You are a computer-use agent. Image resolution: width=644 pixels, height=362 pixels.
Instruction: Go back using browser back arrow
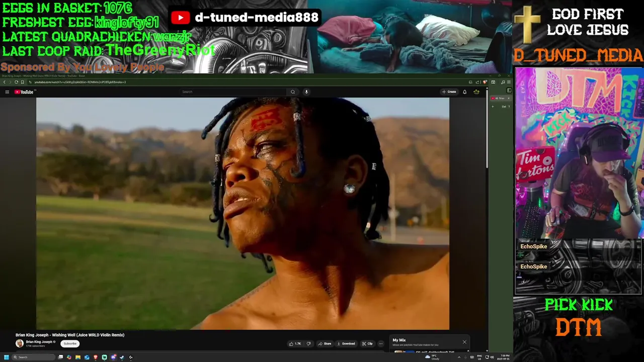pyautogui.click(x=5, y=82)
